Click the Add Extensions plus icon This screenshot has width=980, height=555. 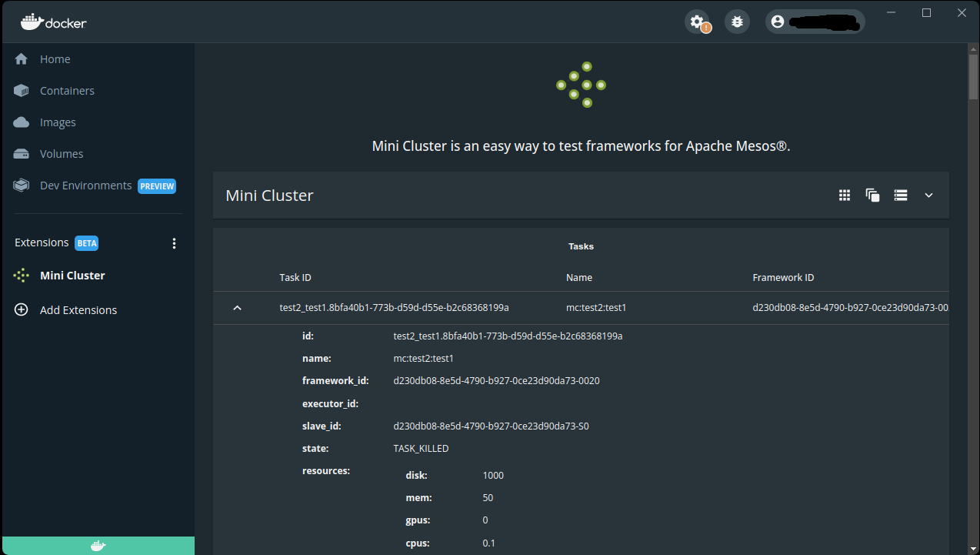coord(22,310)
